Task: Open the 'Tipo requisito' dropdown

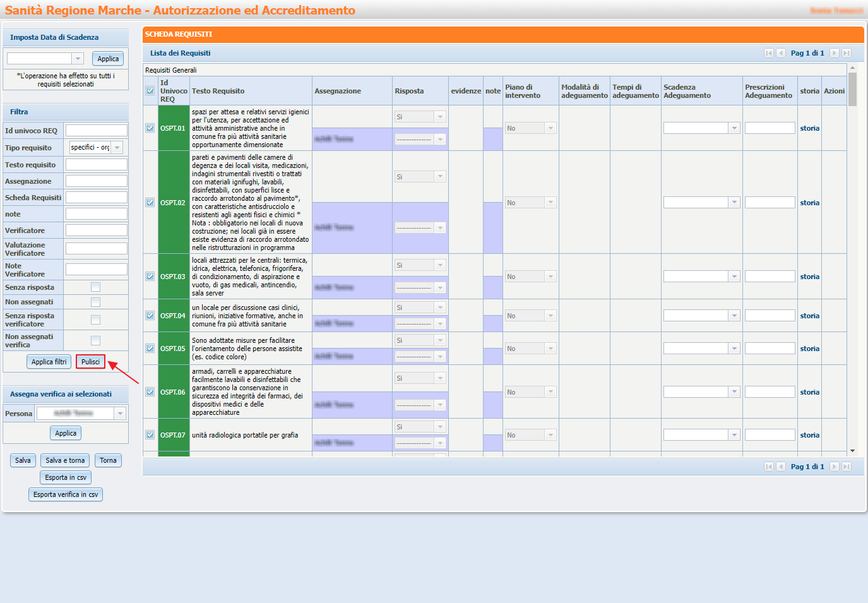Action: tap(117, 148)
